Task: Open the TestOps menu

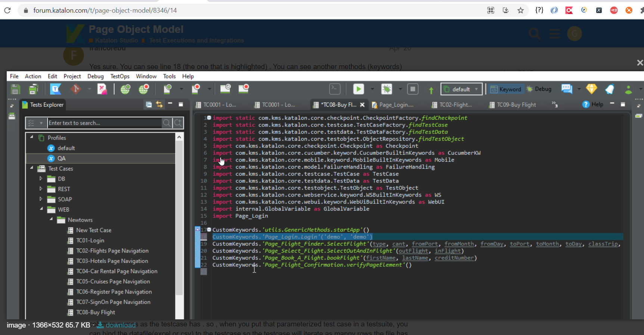Action: coord(119,76)
